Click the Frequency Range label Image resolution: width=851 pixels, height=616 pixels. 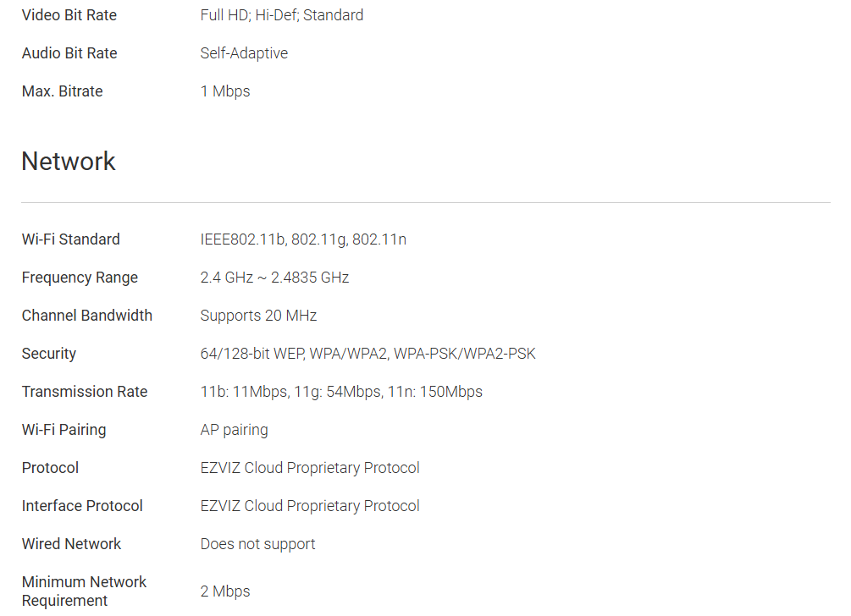80,278
